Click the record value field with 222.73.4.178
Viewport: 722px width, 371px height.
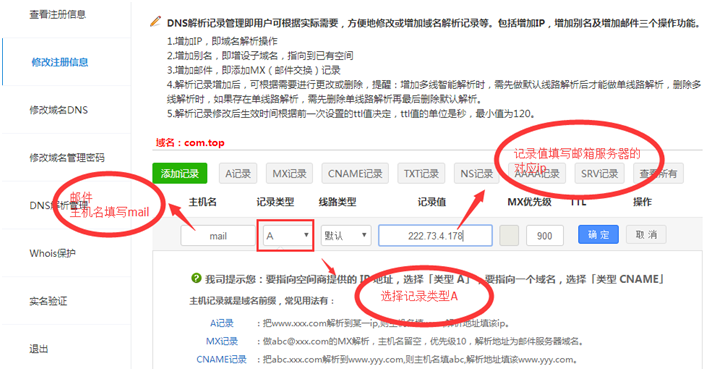(436, 236)
